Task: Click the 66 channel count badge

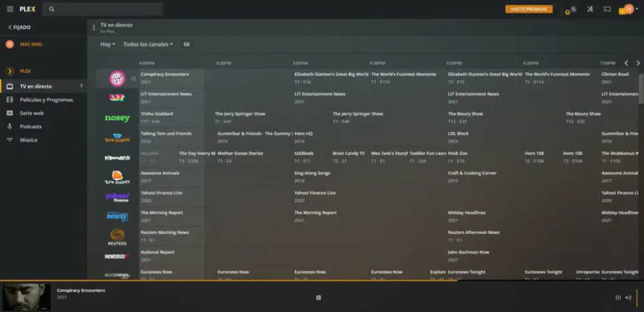Action: pyautogui.click(x=187, y=44)
